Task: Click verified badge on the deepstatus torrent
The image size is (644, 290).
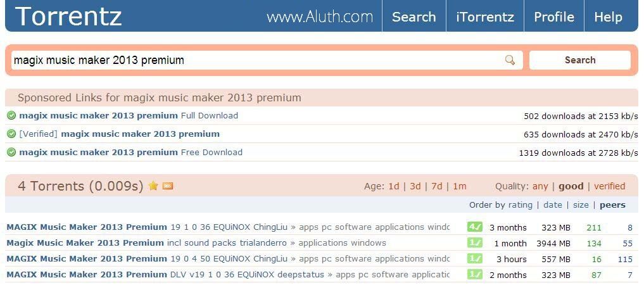Action: [x=474, y=274]
